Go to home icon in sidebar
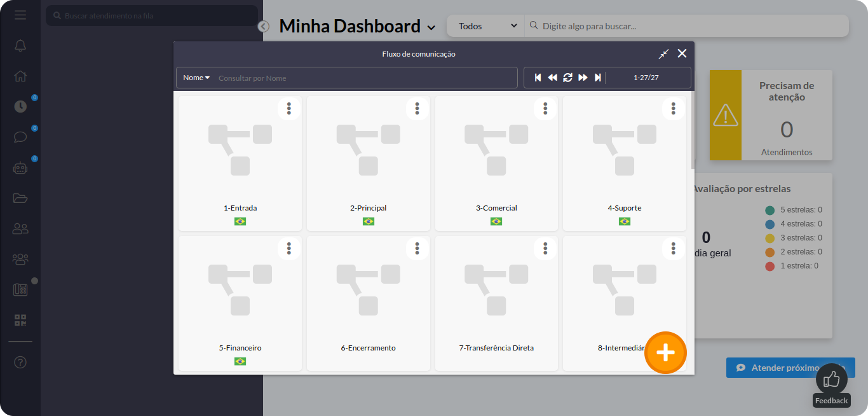The width and height of the screenshot is (868, 416). coord(20,76)
